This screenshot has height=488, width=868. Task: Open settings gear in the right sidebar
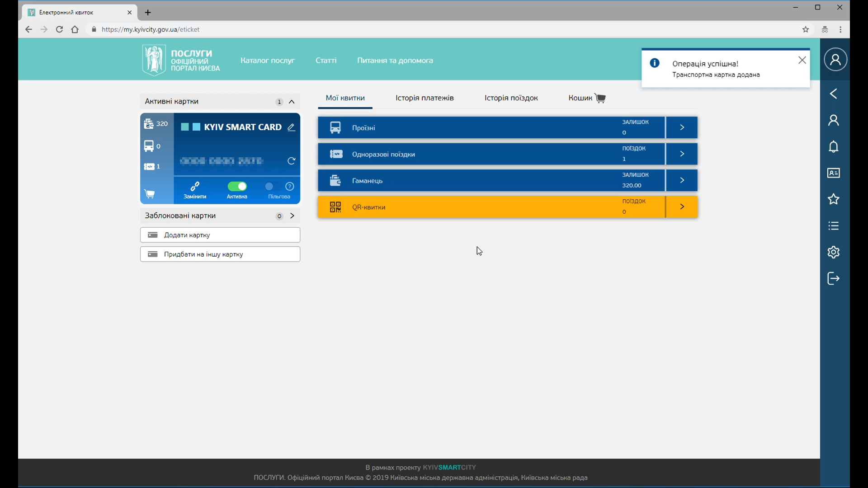click(x=834, y=252)
